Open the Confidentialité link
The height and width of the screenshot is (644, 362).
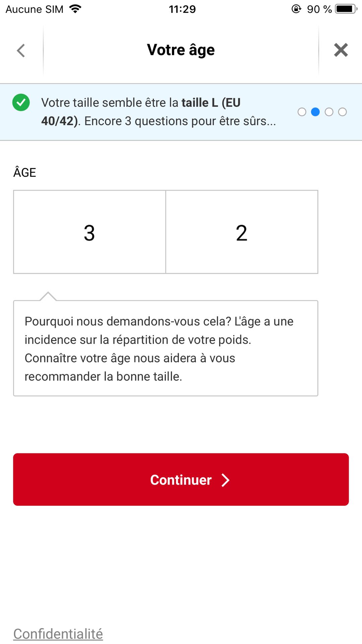click(58, 634)
